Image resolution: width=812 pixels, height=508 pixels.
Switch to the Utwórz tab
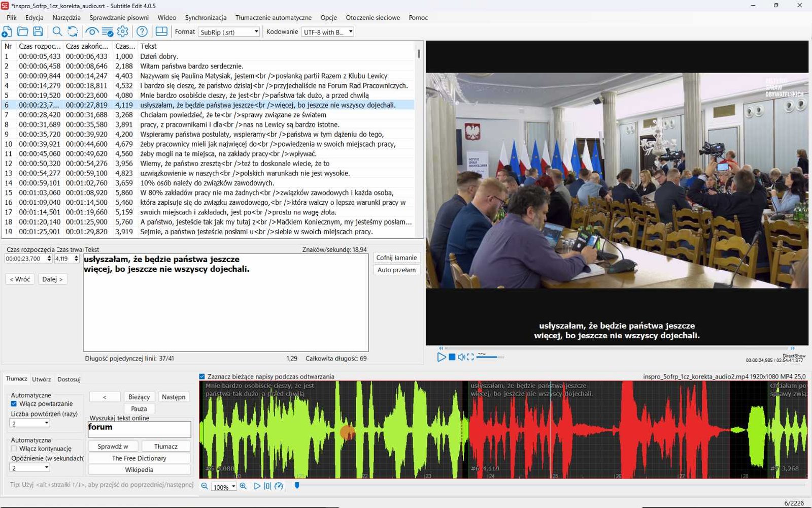point(42,379)
